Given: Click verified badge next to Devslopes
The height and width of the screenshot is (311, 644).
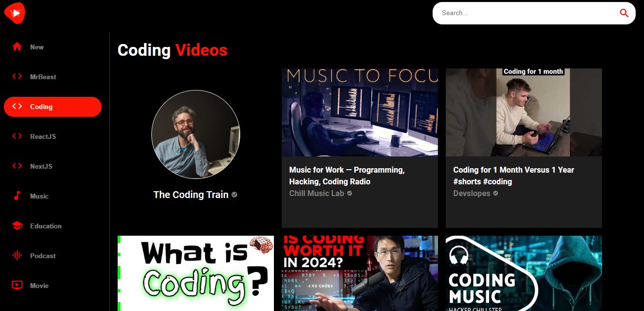Looking at the screenshot, I should [496, 193].
